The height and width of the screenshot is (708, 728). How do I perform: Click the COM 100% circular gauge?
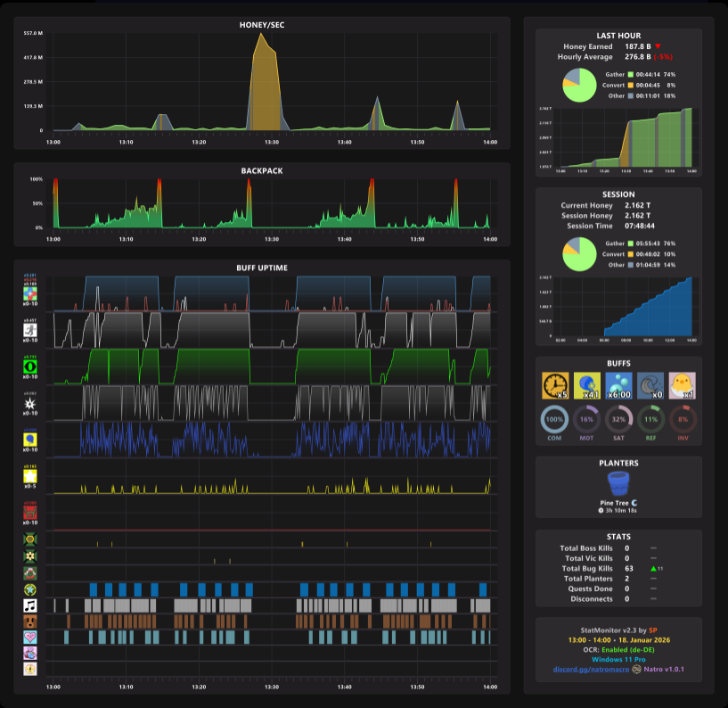coord(554,419)
